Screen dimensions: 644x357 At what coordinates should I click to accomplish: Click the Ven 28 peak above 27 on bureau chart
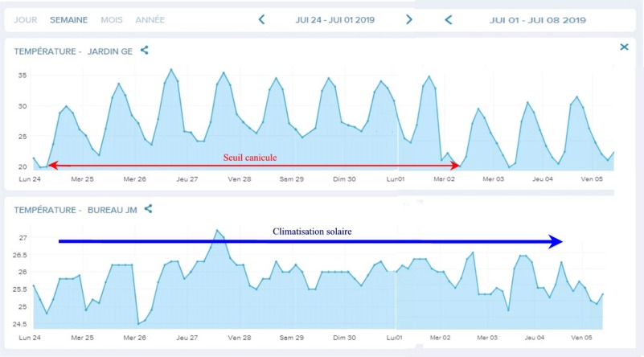[x=217, y=231]
